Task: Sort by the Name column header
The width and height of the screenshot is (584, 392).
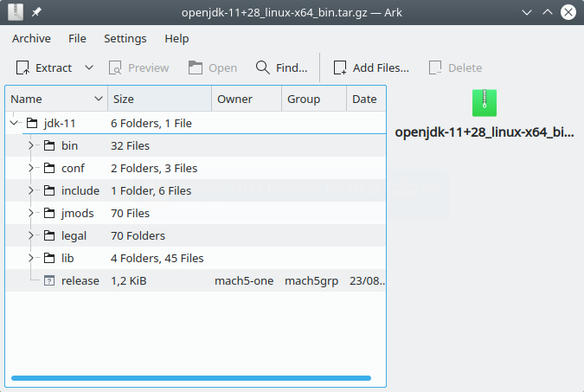Action: 56,100
